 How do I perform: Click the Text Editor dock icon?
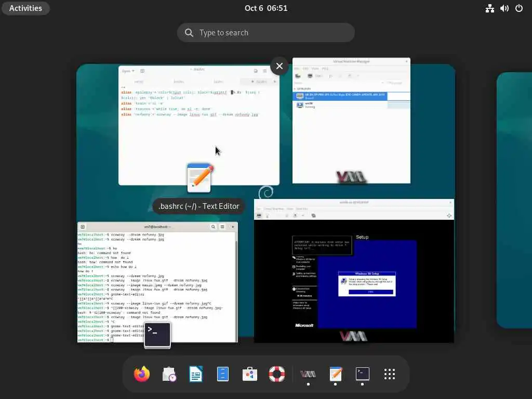click(336, 374)
